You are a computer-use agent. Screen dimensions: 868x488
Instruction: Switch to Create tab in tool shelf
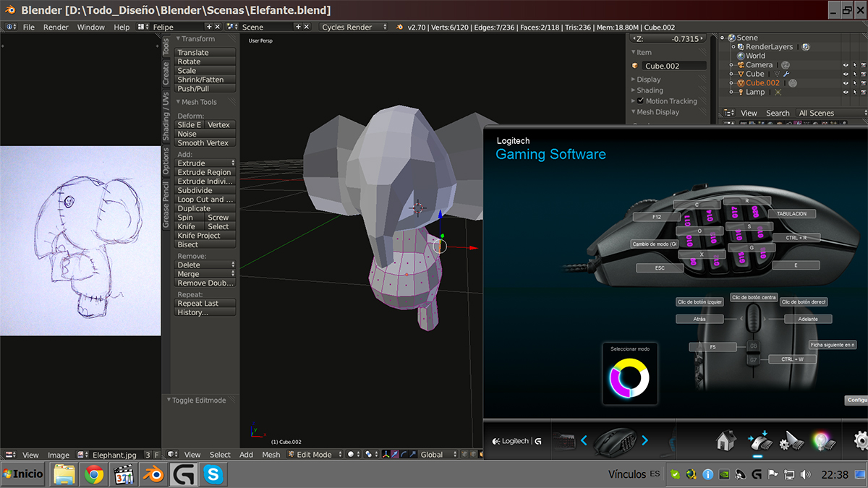click(166, 72)
